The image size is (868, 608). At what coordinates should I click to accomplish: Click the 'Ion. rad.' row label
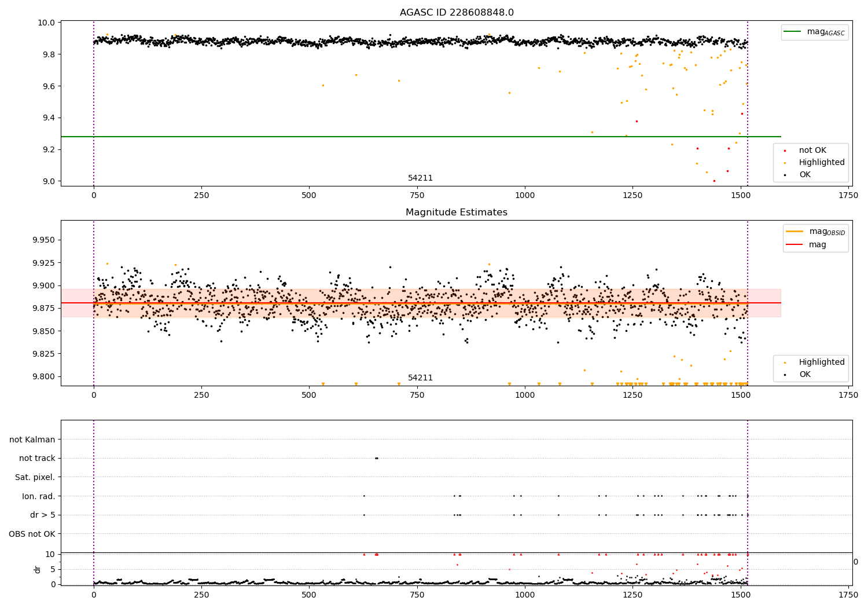click(x=39, y=496)
